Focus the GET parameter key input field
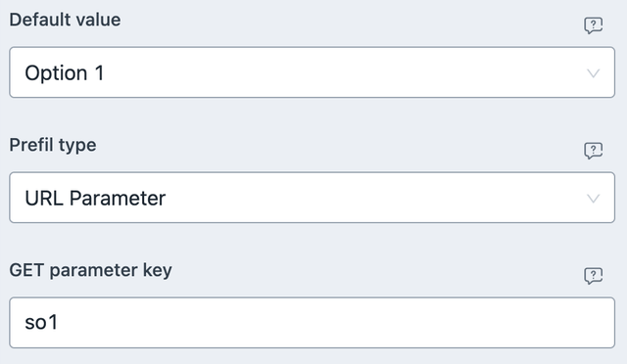 (312, 323)
